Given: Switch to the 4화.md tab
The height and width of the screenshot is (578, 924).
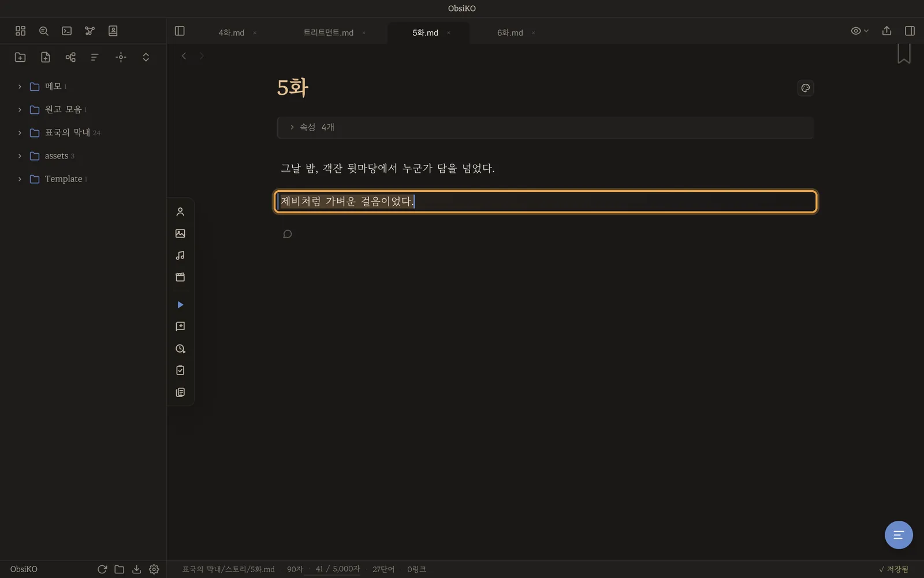Looking at the screenshot, I should click(x=231, y=33).
